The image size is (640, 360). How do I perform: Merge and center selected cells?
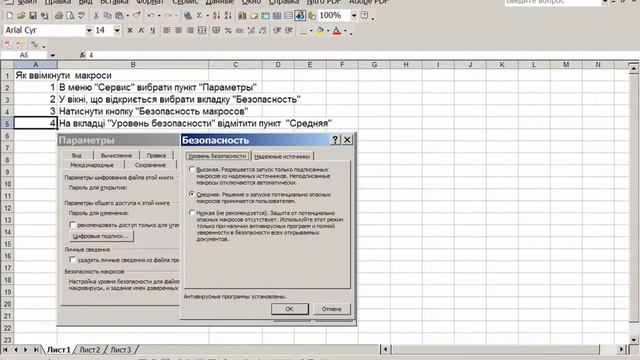pos(202,31)
